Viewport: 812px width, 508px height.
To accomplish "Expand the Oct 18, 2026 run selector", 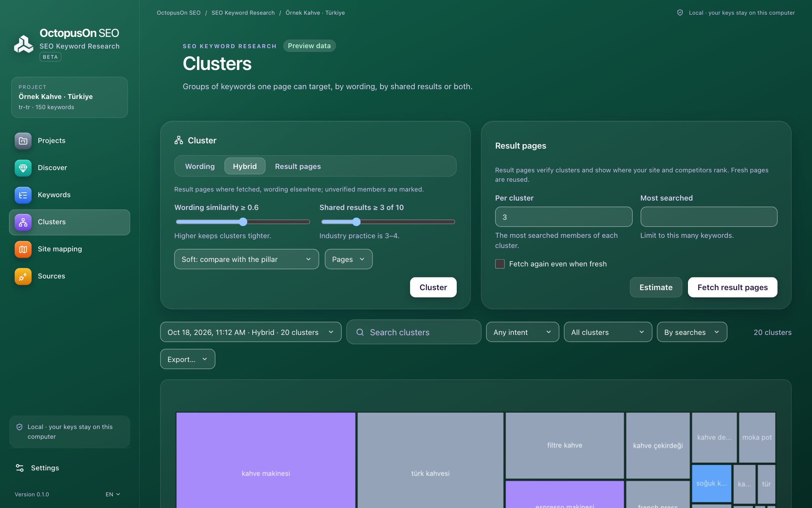I will coord(251,332).
